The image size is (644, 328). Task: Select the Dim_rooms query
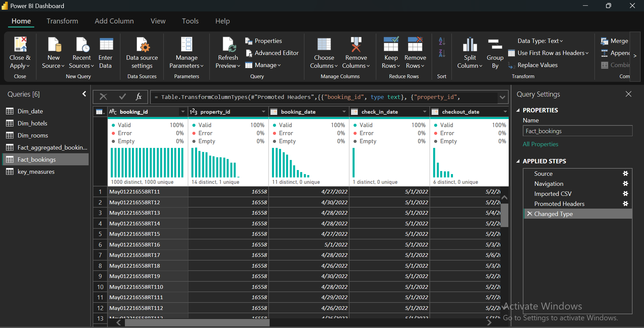(46, 135)
